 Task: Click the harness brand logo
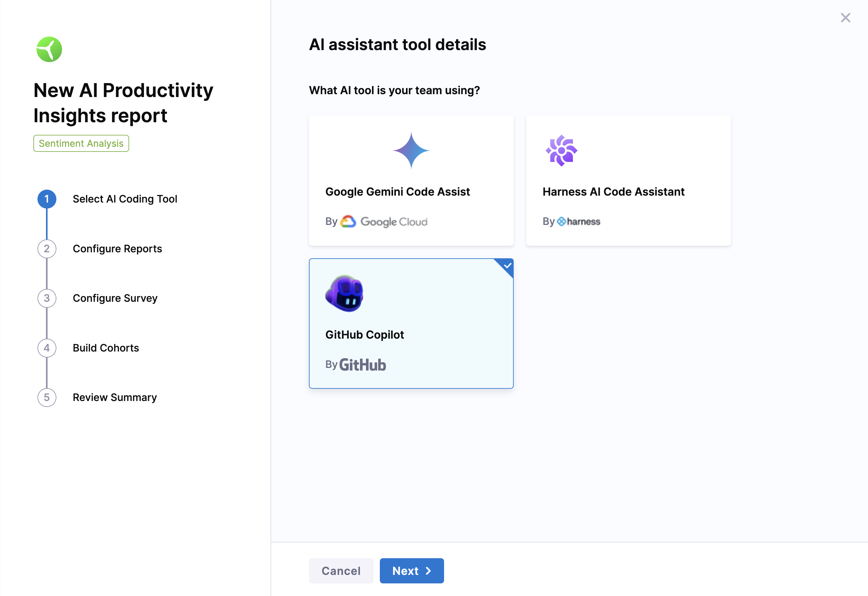click(x=578, y=221)
